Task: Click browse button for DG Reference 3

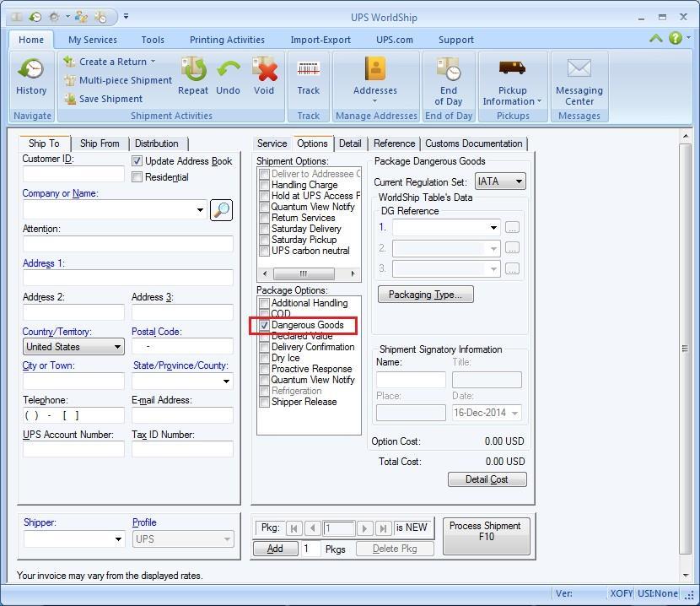Action: pos(512,268)
